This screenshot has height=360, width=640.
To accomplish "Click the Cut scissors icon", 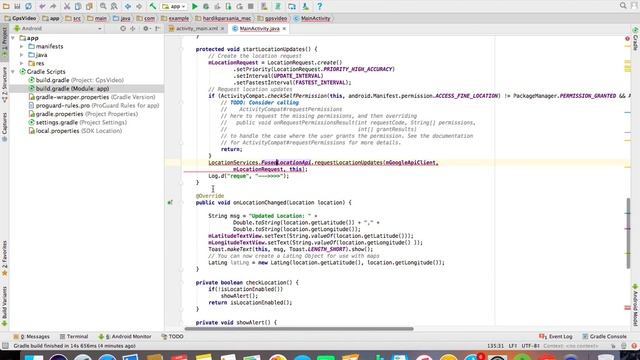I will pos(67,6).
